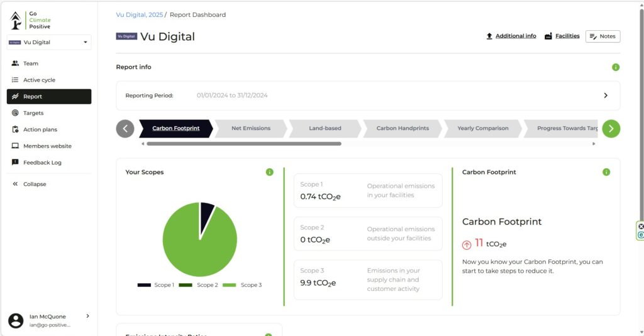This screenshot has width=644, height=336.
Task: Click the Targets bullseye icon
Action: [x=15, y=113]
